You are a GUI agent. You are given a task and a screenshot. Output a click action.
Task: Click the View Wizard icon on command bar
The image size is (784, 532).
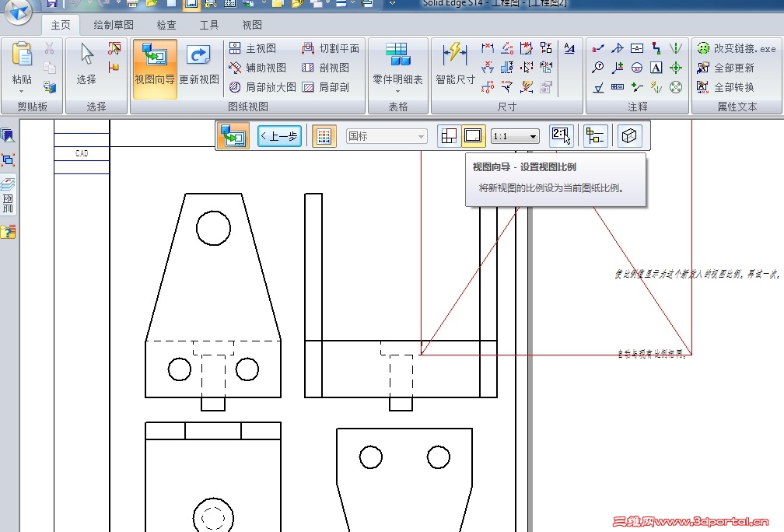233,136
